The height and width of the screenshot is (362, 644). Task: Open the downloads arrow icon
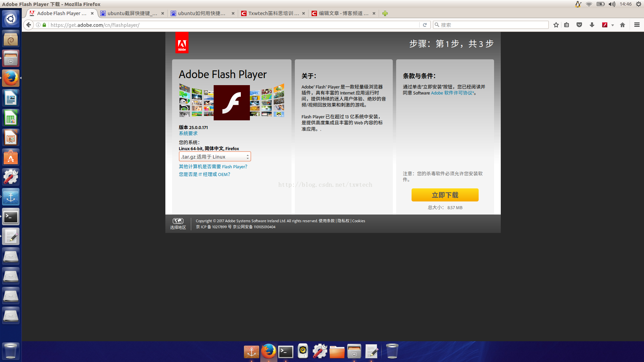(592, 25)
